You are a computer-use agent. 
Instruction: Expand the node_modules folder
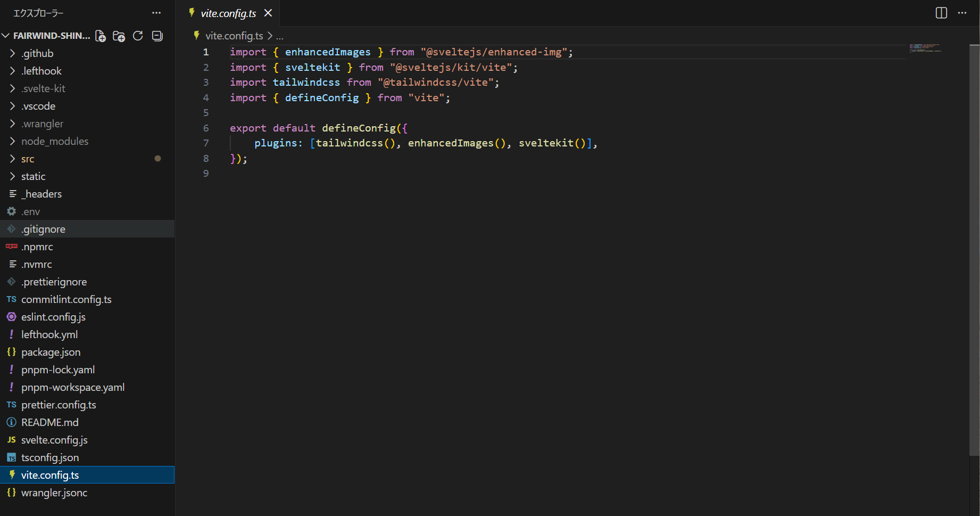(54, 141)
